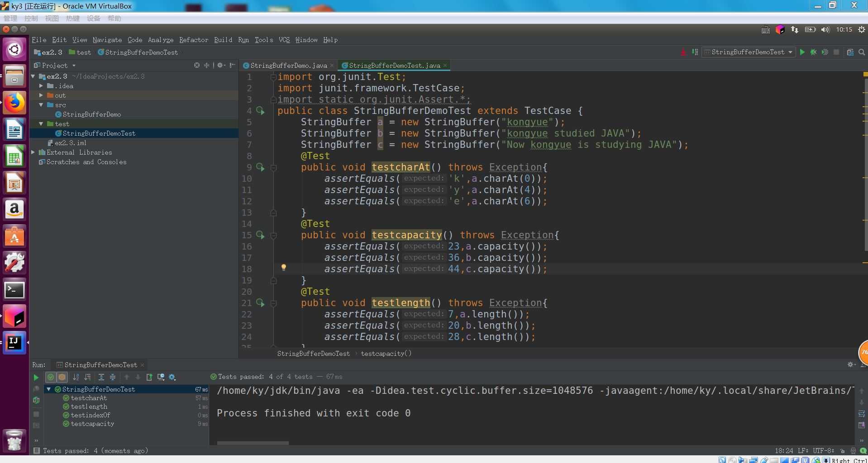Screen dimensions: 868x463
Task: Expand more Run sidebar actions chevron
Action: [36, 440]
